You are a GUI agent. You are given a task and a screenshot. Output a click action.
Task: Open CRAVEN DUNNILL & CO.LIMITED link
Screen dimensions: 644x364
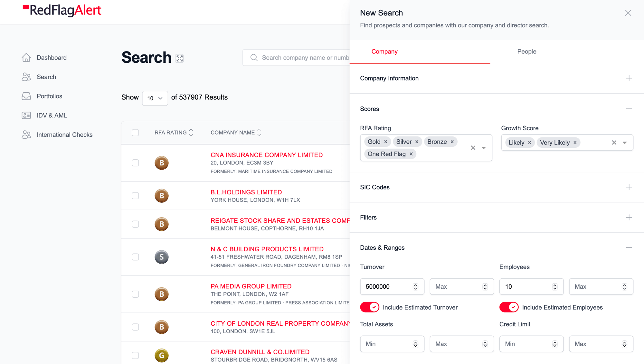260,352
